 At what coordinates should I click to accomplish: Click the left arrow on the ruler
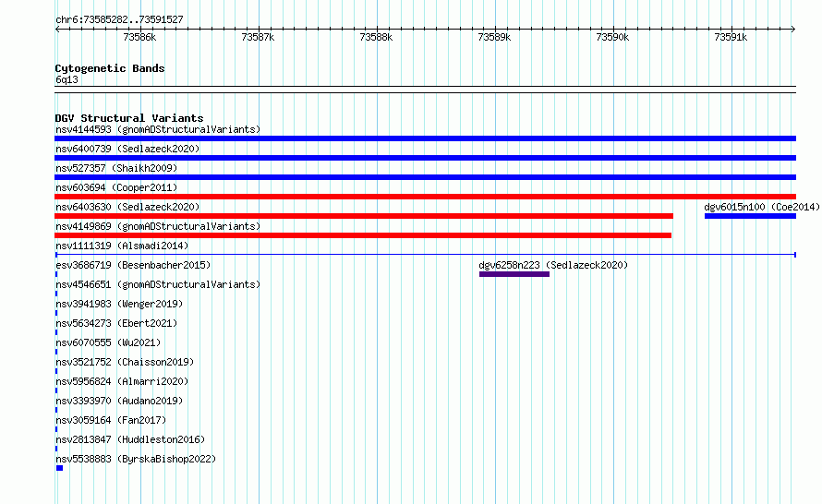(x=57, y=30)
